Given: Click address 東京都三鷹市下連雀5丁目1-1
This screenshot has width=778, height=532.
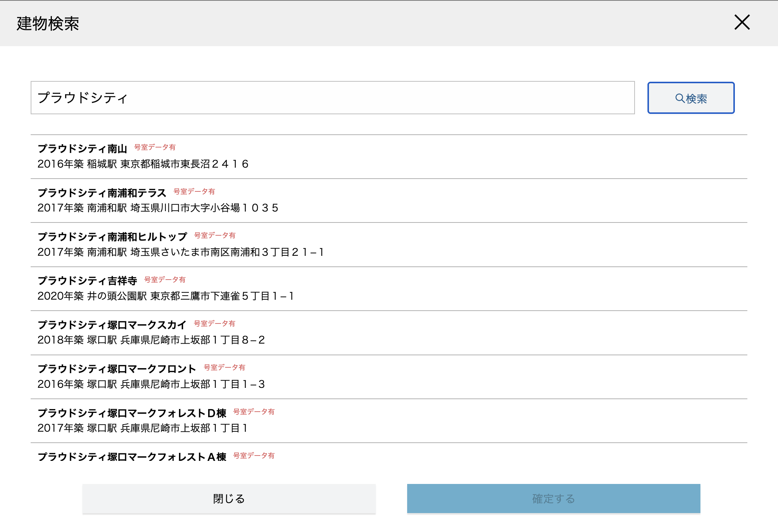Looking at the screenshot, I should pyautogui.click(x=222, y=296).
